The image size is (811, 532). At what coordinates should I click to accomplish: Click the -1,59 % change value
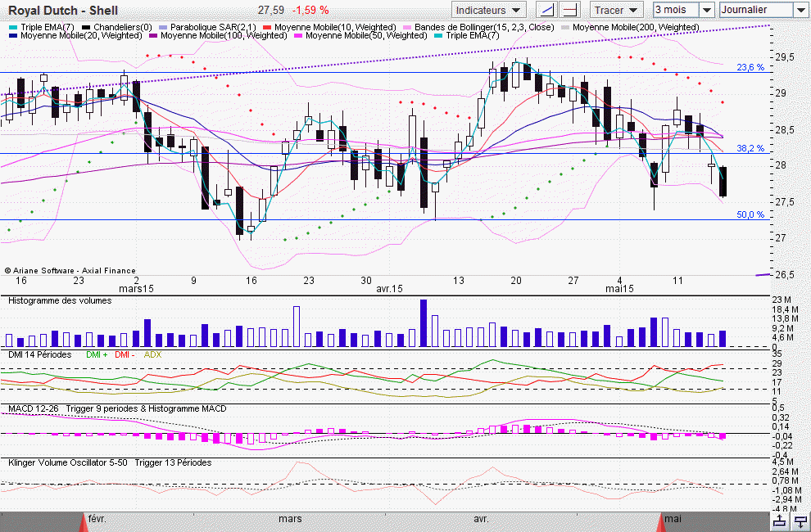310,11
